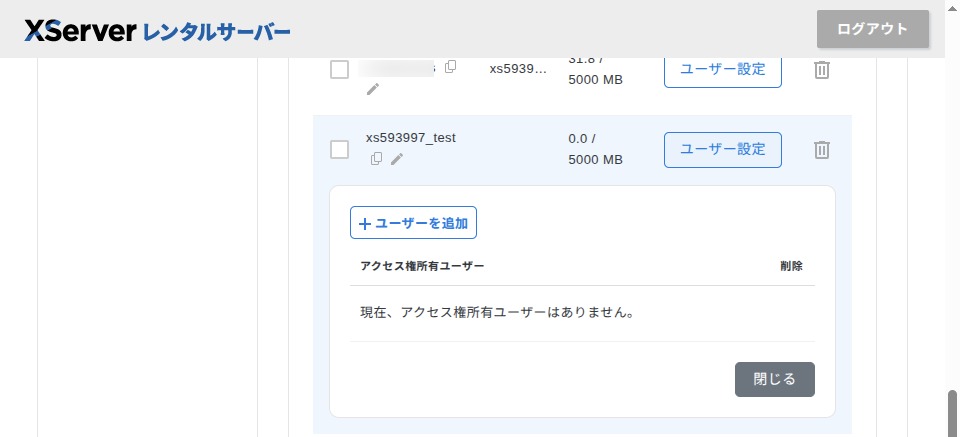This screenshot has height=437, width=960.
Task: Copy the xs593997_test database name
Action: point(376,159)
